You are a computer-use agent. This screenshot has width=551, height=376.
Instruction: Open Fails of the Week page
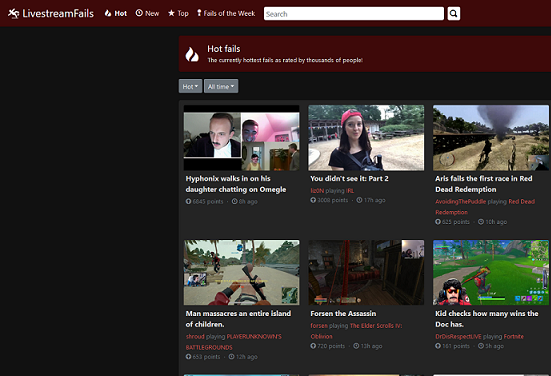[226, 13]
